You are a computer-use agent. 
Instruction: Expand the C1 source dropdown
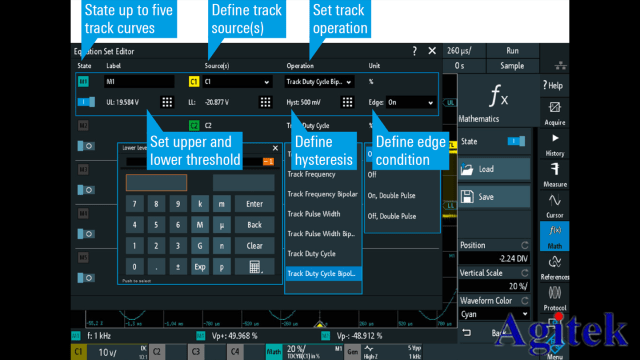pyautogui.click(x=238, y=82)
